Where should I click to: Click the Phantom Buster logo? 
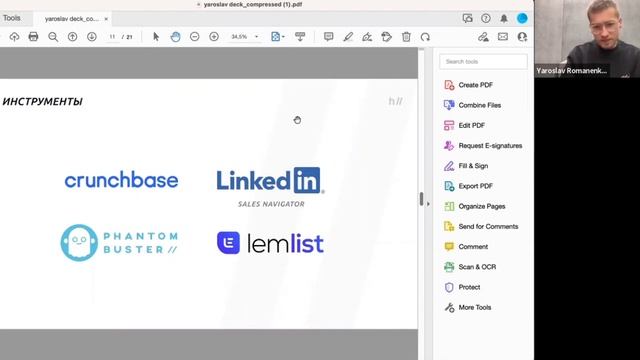click(x=119, y=242)
